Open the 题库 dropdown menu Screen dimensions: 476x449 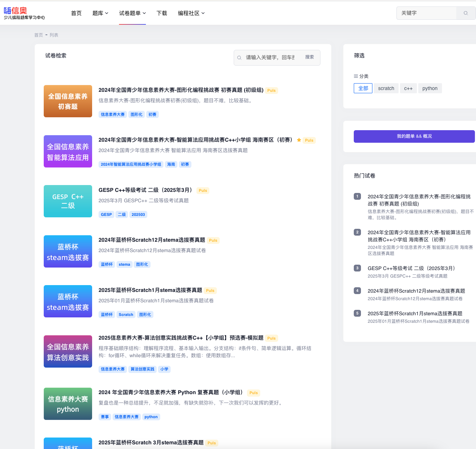[100, 13]
